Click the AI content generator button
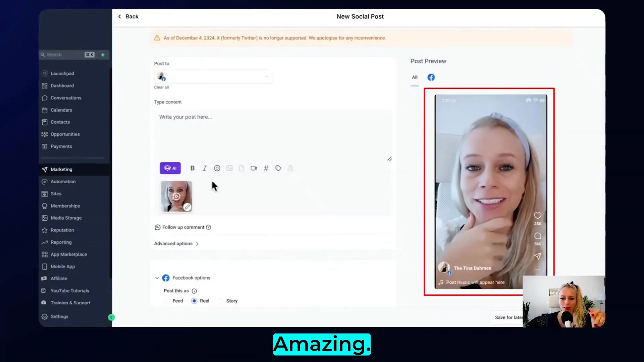This screenshot has width=644, height=362. 170,168
